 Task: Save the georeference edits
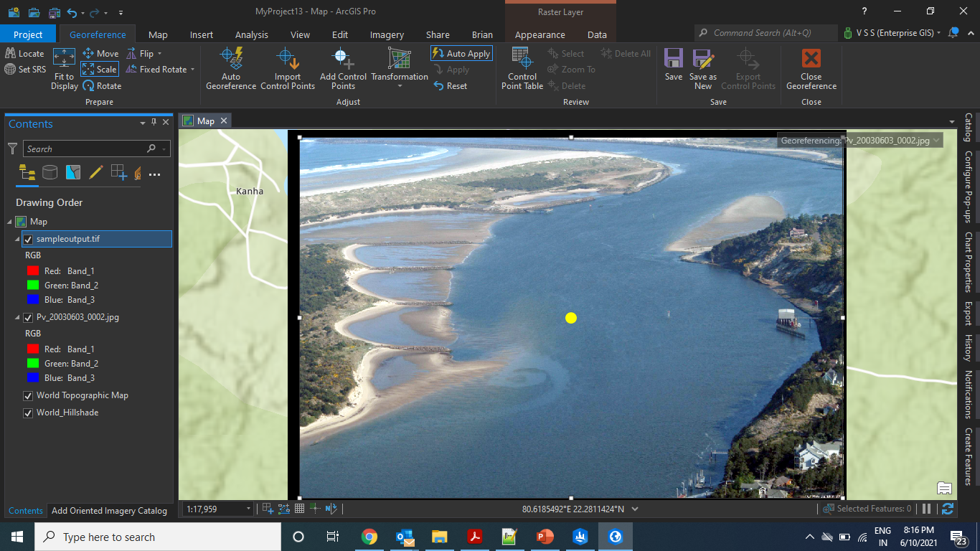coord(673,68)
